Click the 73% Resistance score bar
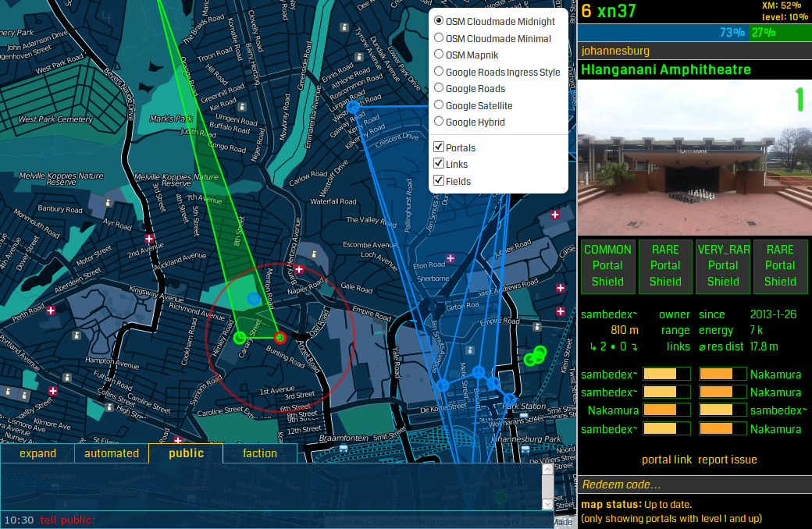 click(x=663, y=33)
